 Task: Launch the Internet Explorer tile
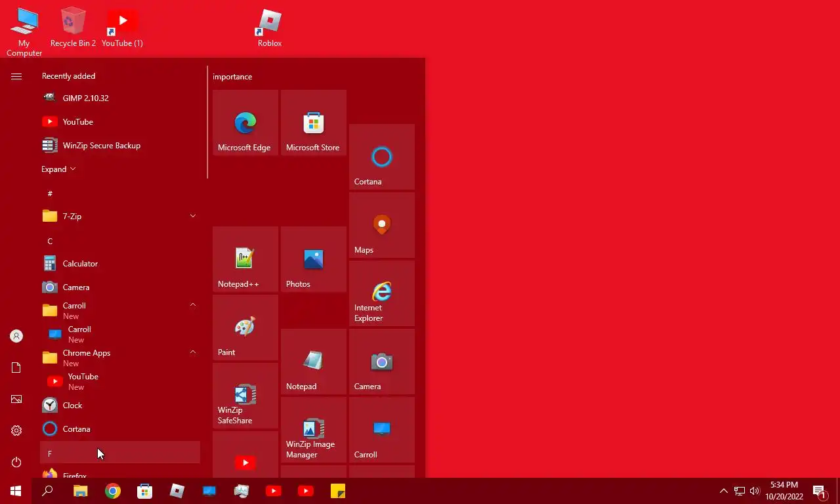[382, 293]
